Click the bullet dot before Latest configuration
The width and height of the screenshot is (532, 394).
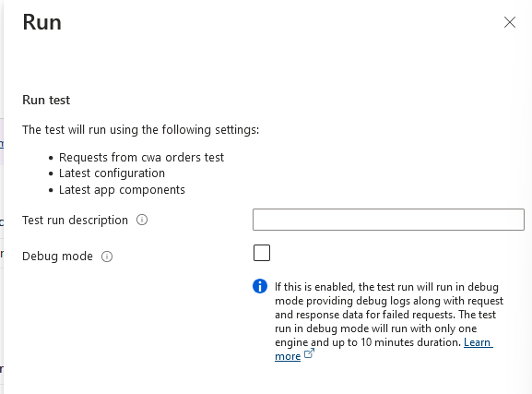click(x=51, y=173)
